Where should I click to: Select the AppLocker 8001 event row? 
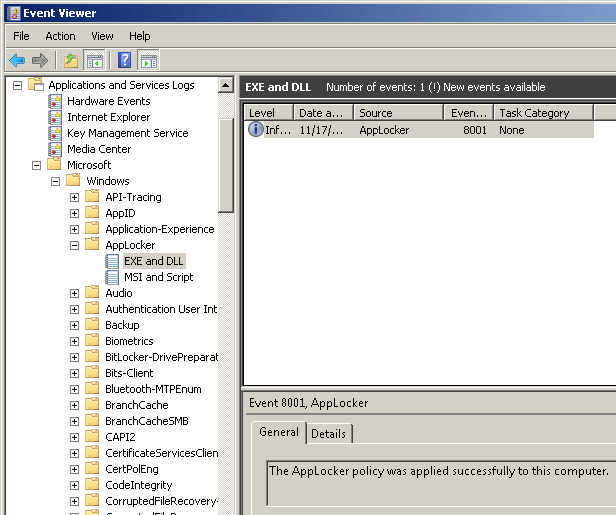419,130
